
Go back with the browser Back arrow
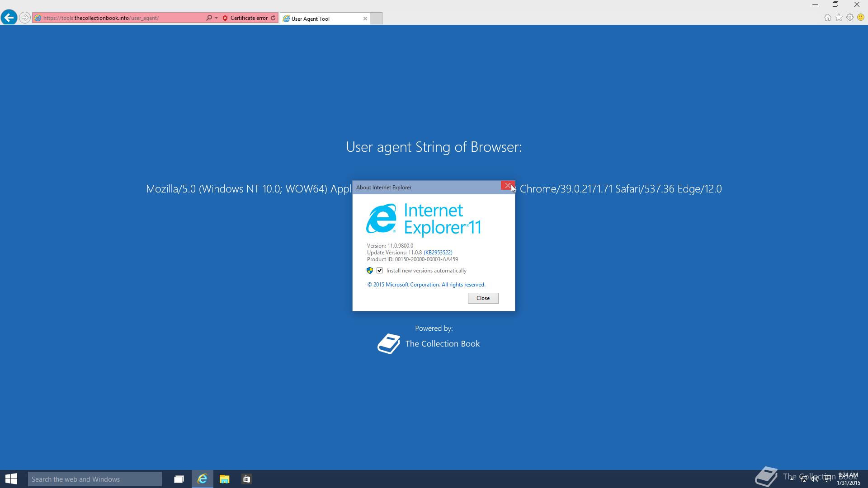(9, 18)
